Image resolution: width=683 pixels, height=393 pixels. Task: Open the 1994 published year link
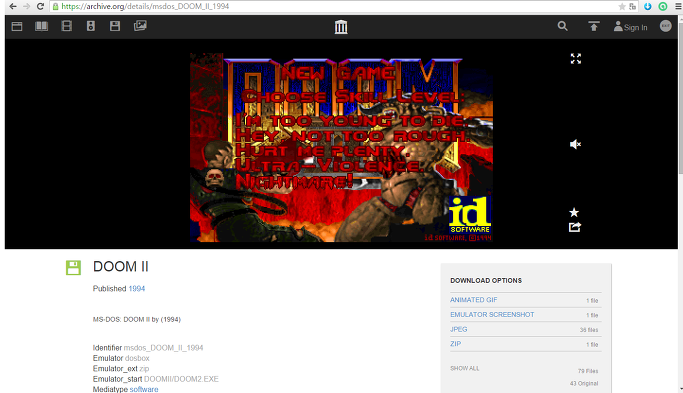click(x=137, y=288)
